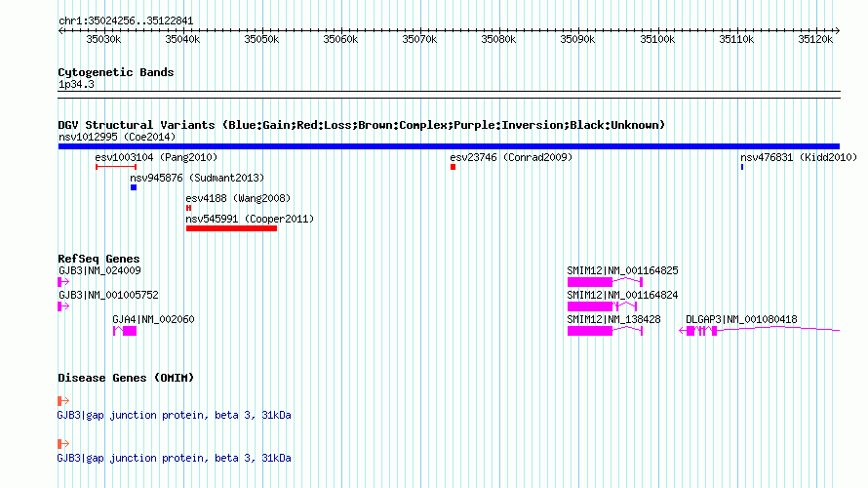868x488 pixels.
Task: Select the esv1003104 red loss variant
Action: tap(116, 166)
